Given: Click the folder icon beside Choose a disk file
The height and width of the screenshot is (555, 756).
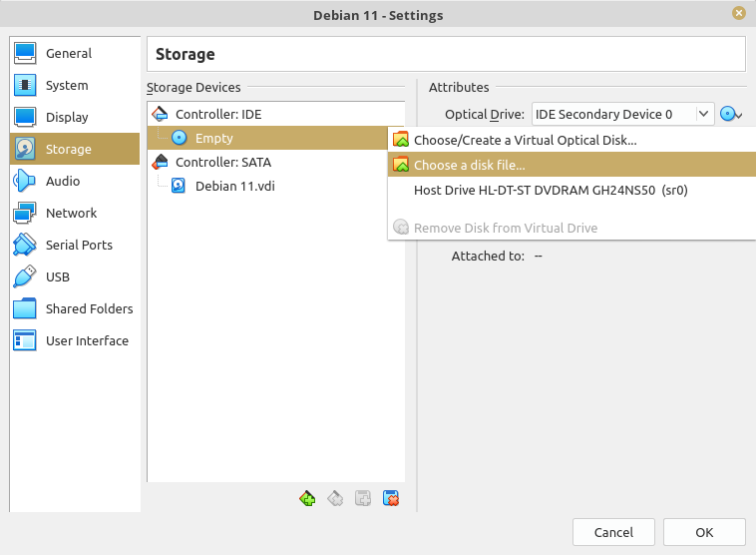Looking at the screenshot, I should (401, 165).
